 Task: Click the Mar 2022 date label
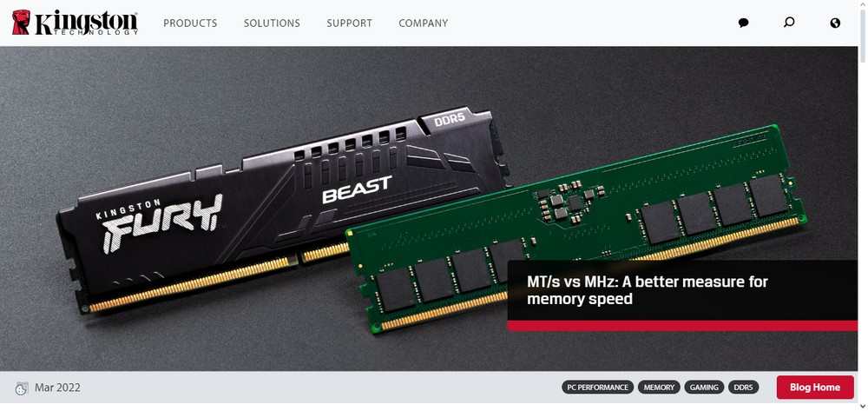57,388
